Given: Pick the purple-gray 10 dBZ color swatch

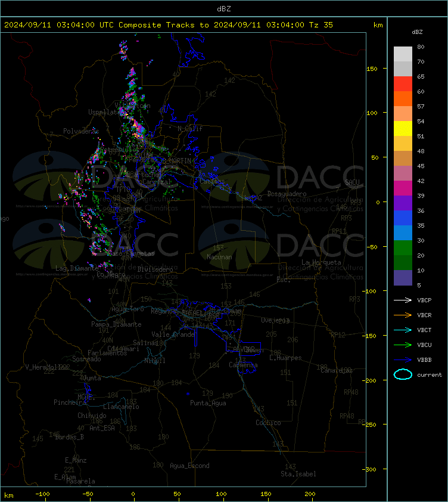Looking at the screenshot, I should click(403, 278).
